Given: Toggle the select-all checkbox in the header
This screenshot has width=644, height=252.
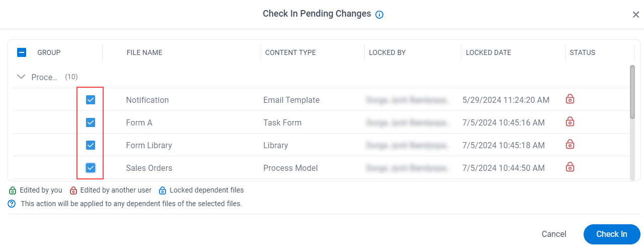Looking at the screenshot, I should (22, 52).
